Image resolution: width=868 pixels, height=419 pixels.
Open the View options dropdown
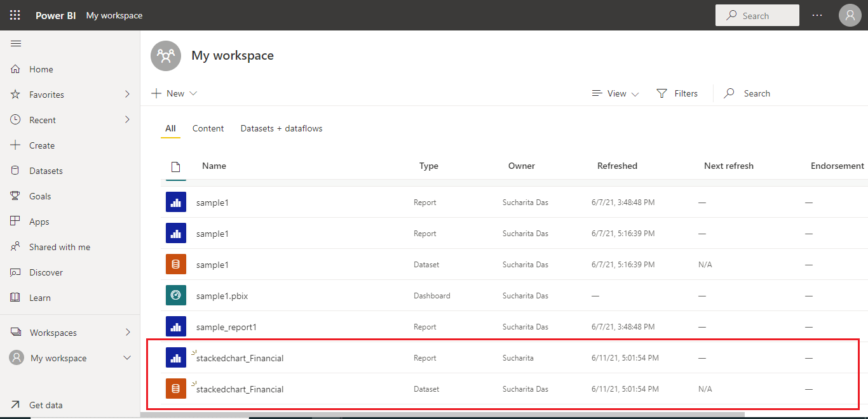pos(615,93)
